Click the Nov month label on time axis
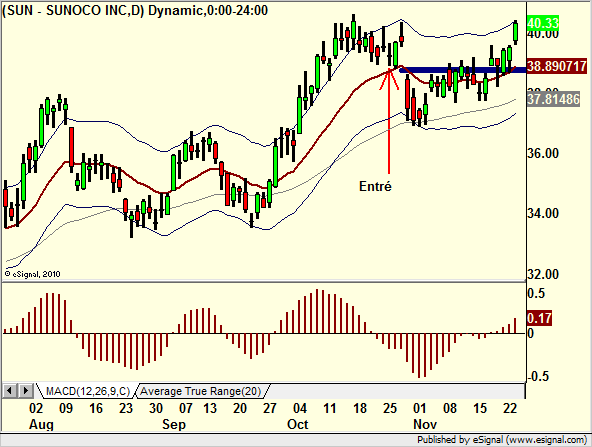The image size is (592, 447). pyautogui.click(x=425, y=424)
